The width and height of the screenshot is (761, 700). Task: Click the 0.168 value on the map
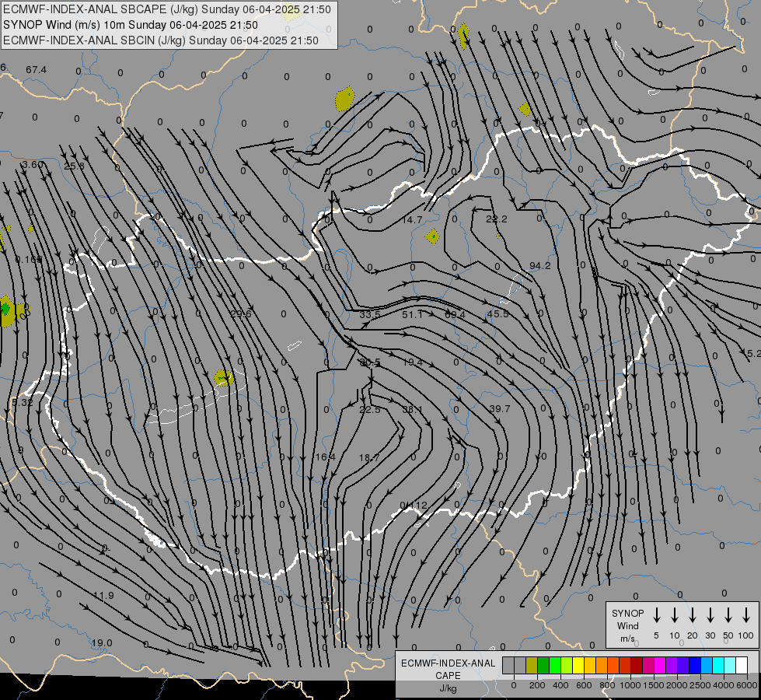tap(29, 260)
